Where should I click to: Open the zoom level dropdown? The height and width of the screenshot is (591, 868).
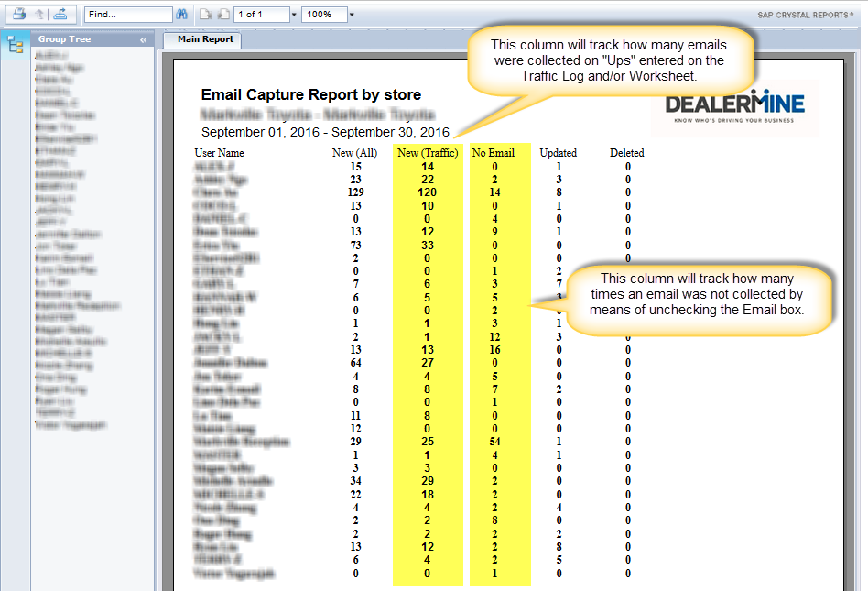pos(352,15)
